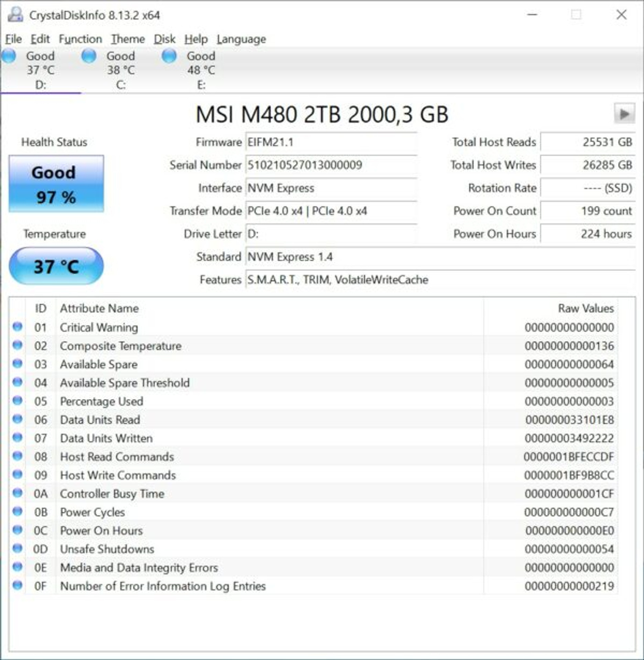Click the Drive Letter field

point(331,234)
